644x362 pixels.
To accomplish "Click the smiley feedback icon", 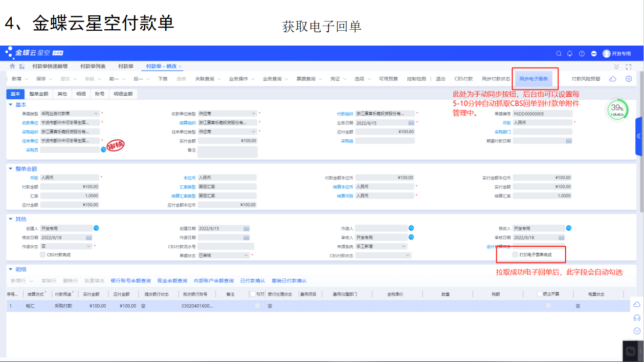I will (x=637, y=331).
